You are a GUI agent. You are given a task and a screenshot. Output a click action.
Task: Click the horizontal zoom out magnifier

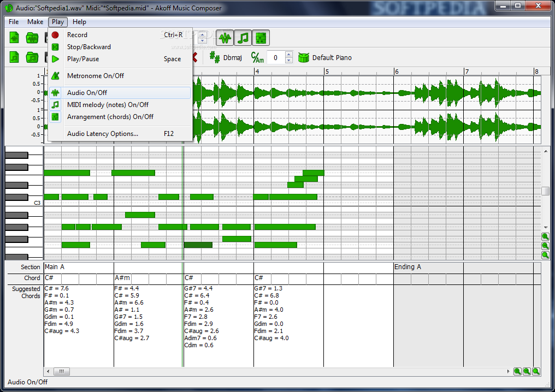527,371
